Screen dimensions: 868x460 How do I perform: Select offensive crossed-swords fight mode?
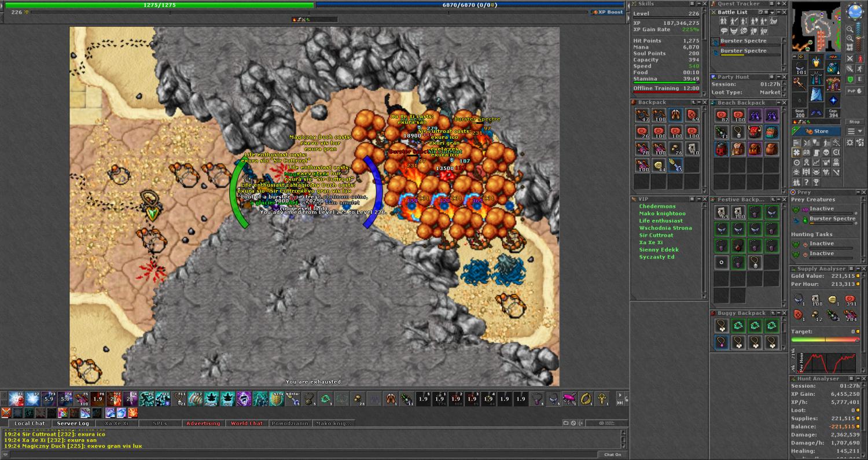[x=849, y=58]
